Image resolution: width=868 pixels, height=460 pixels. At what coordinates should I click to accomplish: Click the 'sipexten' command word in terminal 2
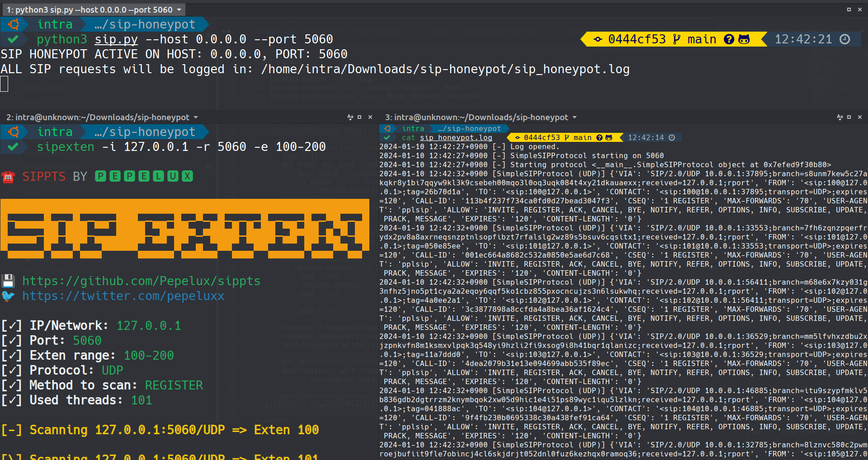66,147
